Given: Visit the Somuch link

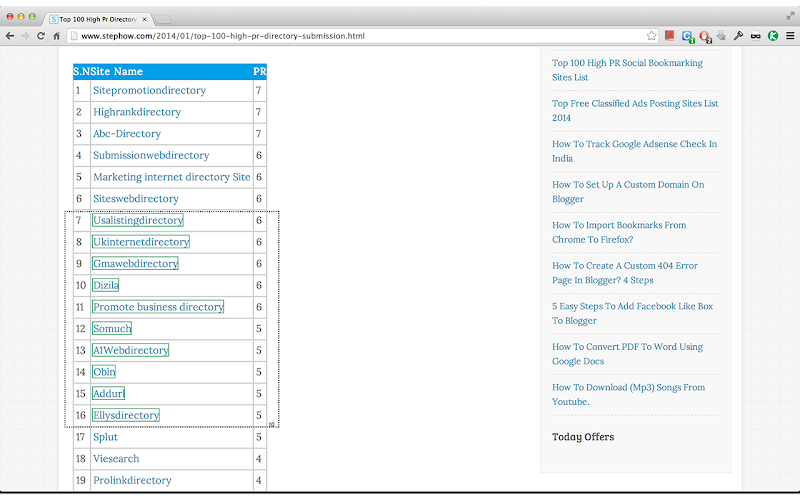Looking at the screenshot, I should pyautogui.click(x=112, y=329).
